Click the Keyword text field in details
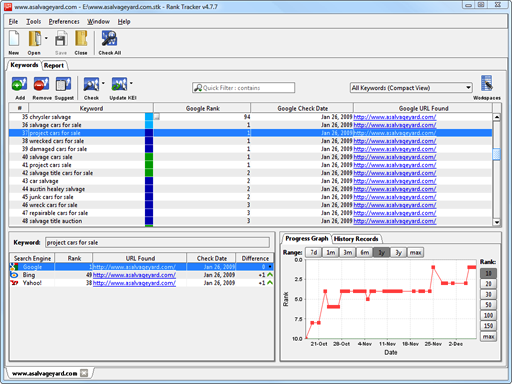 pos(157,243)
